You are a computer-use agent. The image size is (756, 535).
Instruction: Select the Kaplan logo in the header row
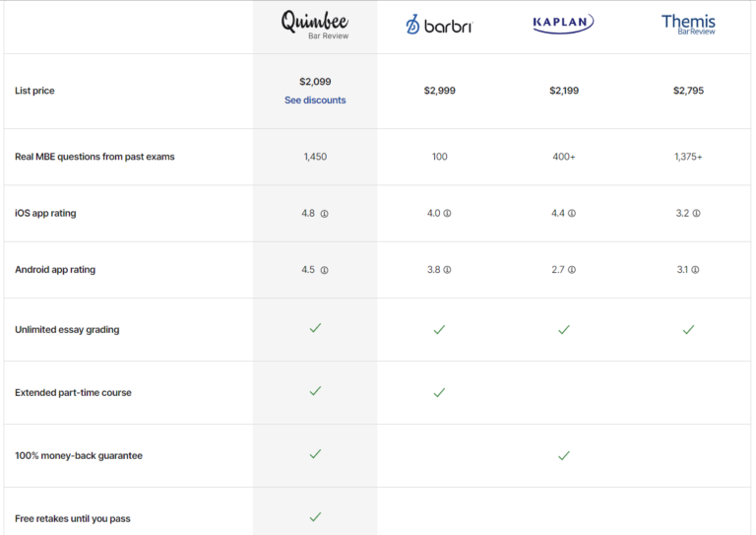(x=563, y=24)
